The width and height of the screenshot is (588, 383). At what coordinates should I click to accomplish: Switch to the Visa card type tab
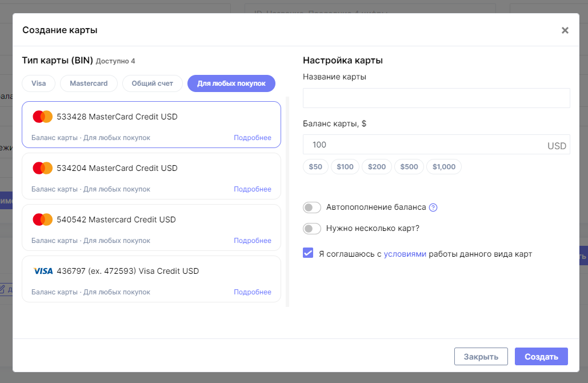[39, 83]
